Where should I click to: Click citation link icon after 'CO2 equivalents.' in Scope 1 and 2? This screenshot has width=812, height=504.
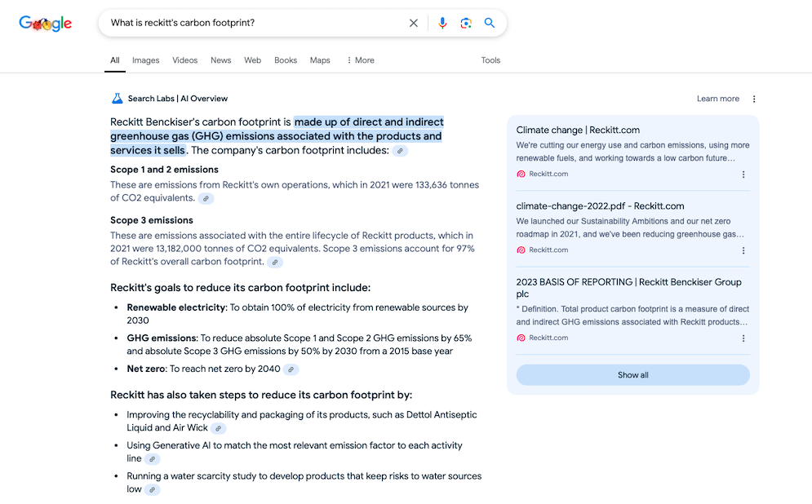point(206,199)
